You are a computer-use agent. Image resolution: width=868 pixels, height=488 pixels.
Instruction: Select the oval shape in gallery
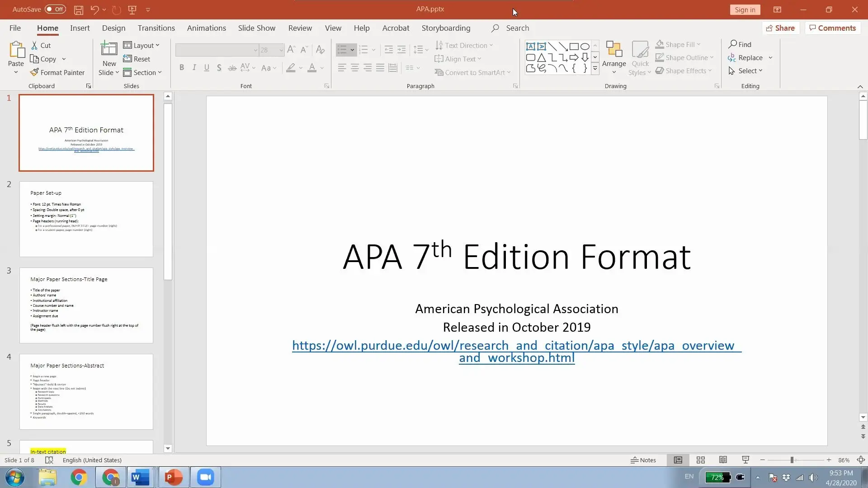click(585, 46)
